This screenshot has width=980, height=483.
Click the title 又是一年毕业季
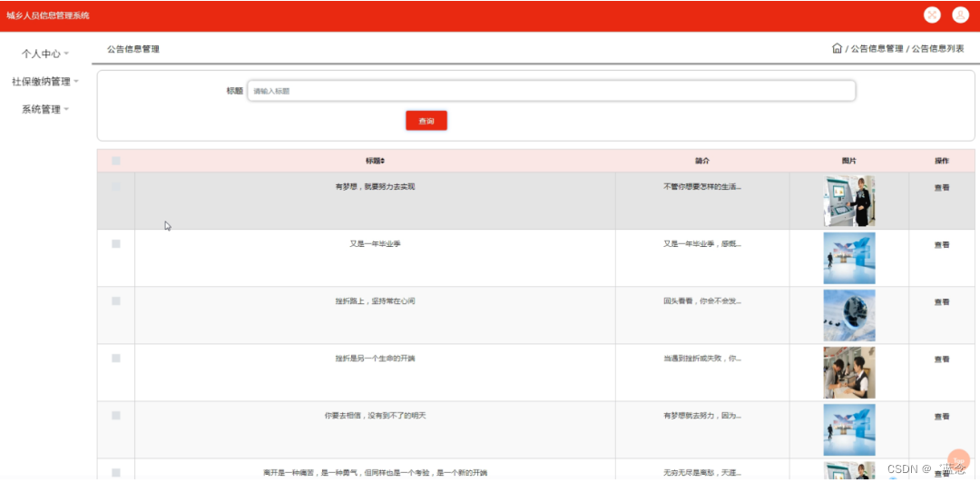click(375, 244)
